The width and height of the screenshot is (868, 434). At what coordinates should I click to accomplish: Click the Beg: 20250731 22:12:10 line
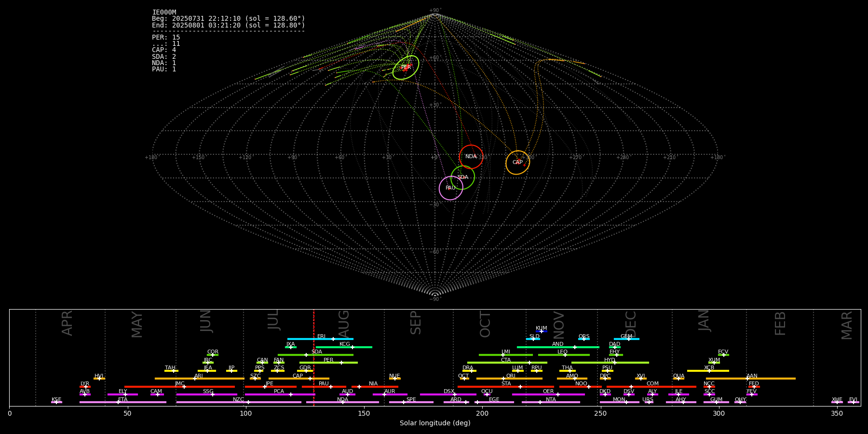click(229, 19)
